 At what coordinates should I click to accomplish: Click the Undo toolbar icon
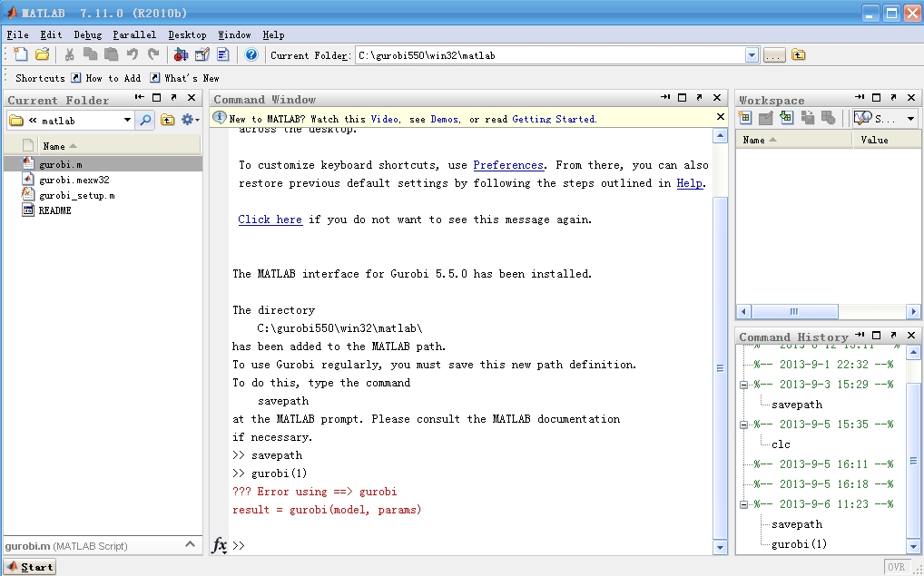132,54
